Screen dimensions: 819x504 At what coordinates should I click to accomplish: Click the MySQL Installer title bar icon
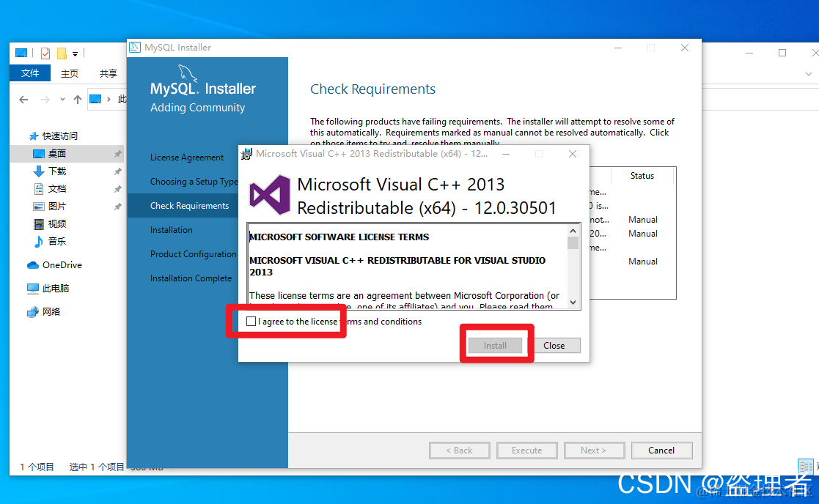pos(135,48)
